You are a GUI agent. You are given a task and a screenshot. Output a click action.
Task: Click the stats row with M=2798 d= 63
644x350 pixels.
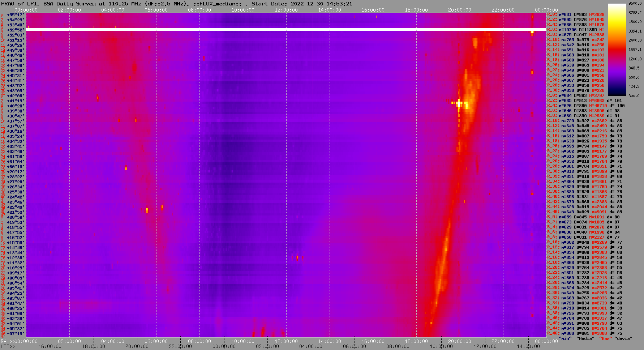click(585, 323)
